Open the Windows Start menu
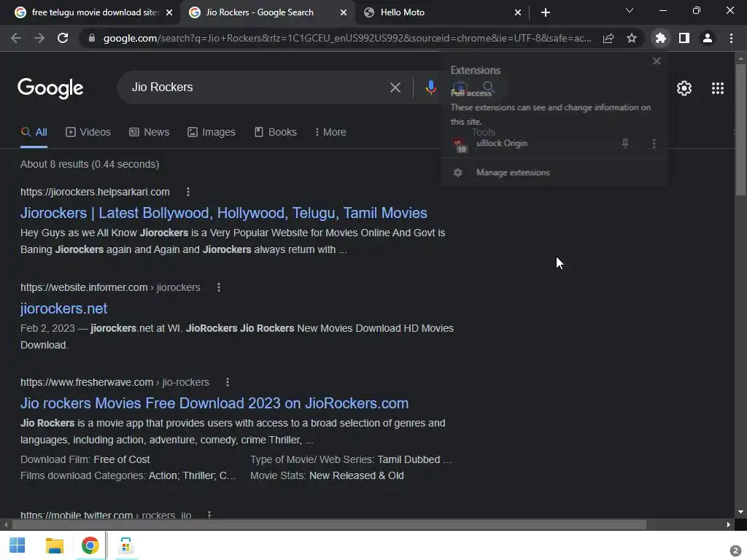This screenshot has height=560, width=747. point(18,545)
